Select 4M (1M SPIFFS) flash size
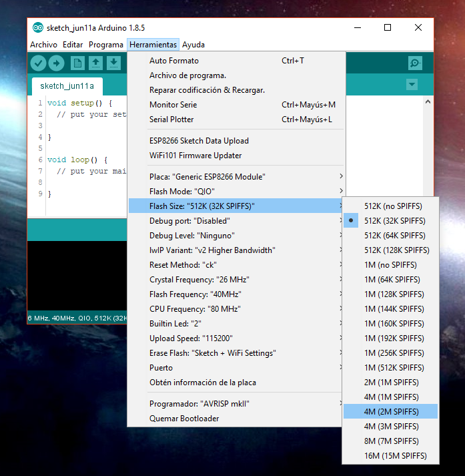 point(390,397)
